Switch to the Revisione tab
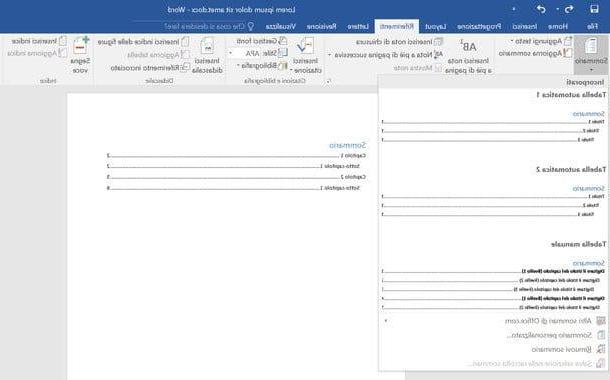Screen dimensions: 610x380 [321, 26]
